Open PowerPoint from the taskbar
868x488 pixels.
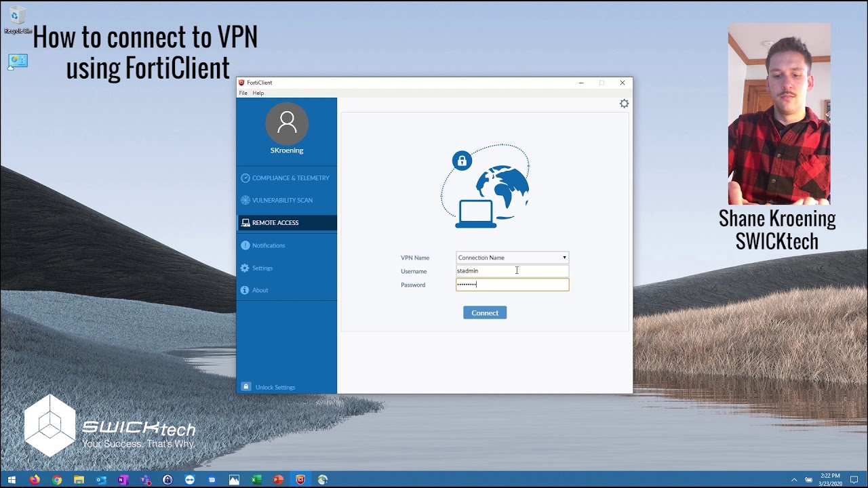click(278, 480)
